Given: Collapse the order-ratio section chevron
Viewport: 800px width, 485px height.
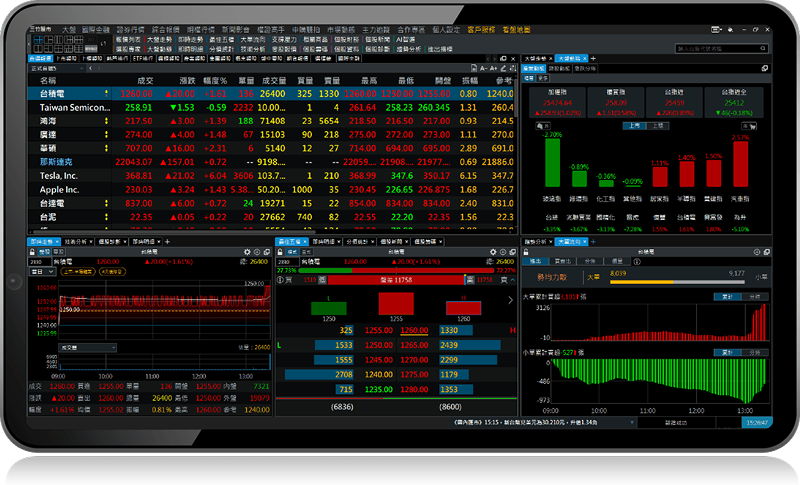Looking at the screenshot, I should coord(513,279).
